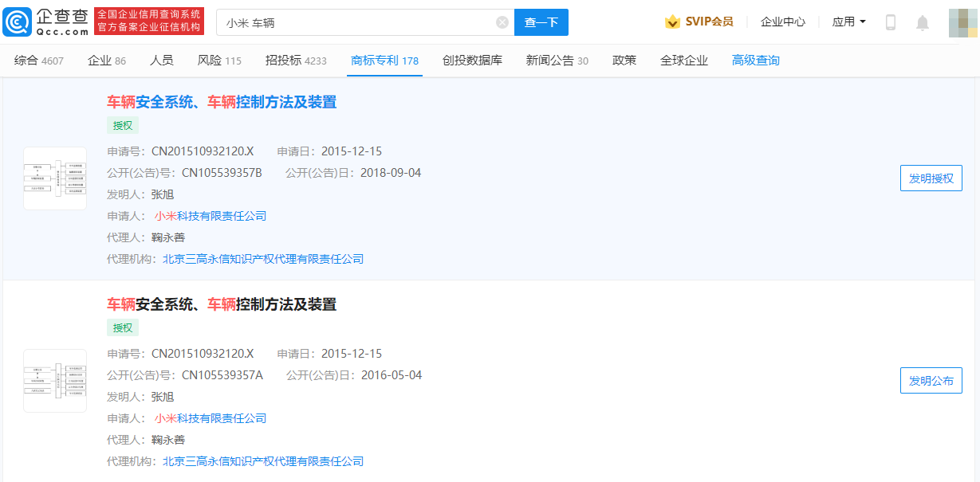This screenshot has height=482, width=980.
Task: Clear the search box using the X icon
Action: 502,22
